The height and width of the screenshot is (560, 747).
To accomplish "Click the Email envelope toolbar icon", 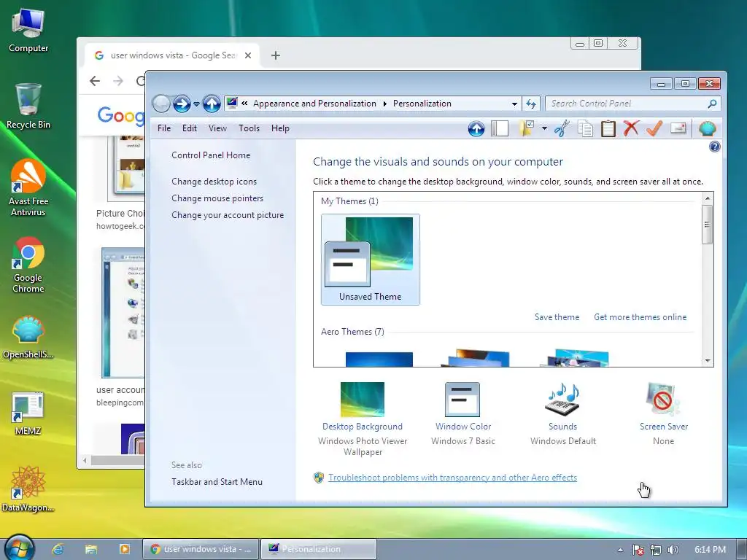I will click(678, 128).
